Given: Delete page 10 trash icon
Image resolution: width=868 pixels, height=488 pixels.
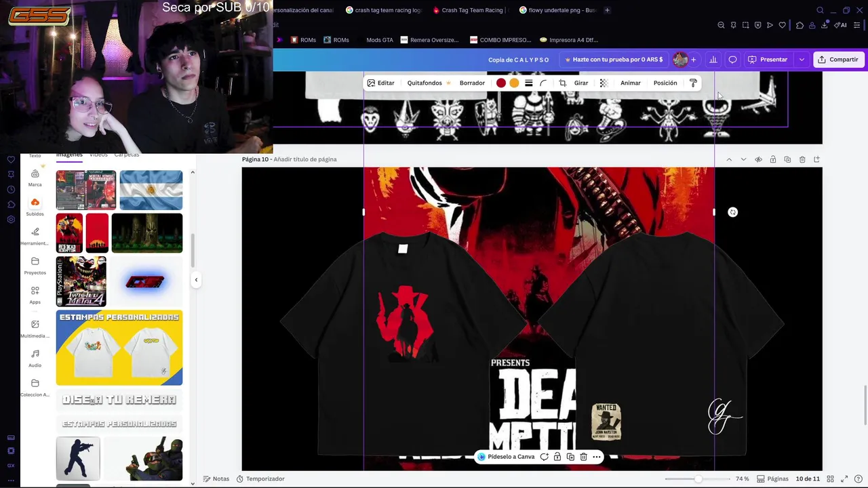Looking at the screenshot, I should pyautogui.click(x=802, y=159).
